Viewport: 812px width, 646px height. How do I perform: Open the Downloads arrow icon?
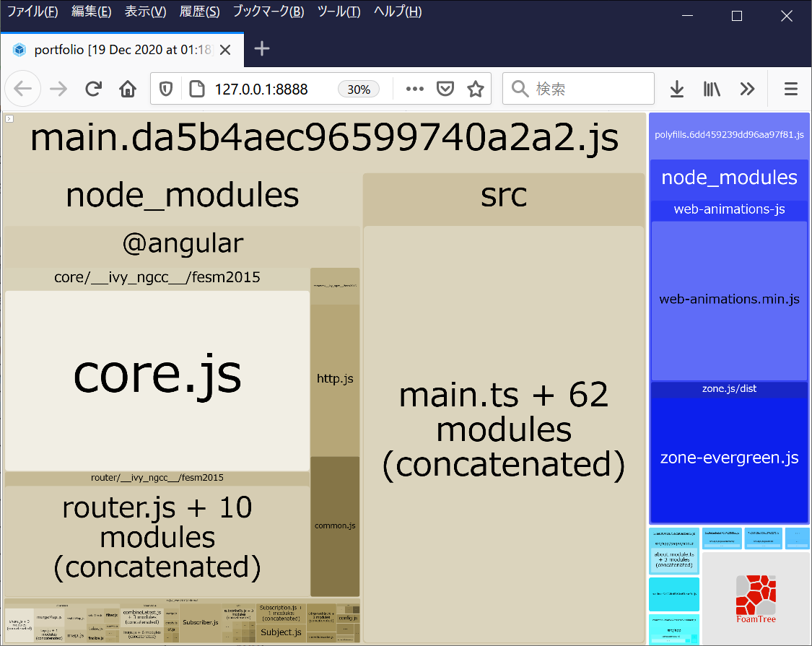click(x=677, y=89)
